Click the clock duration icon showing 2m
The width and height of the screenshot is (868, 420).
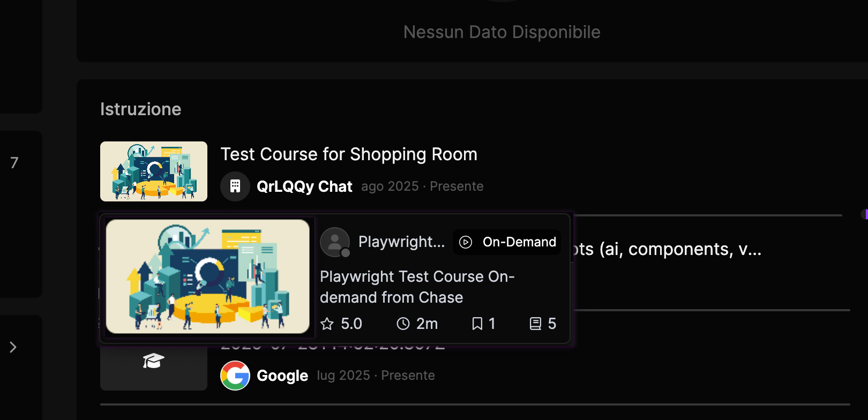[x=403, y=324]
